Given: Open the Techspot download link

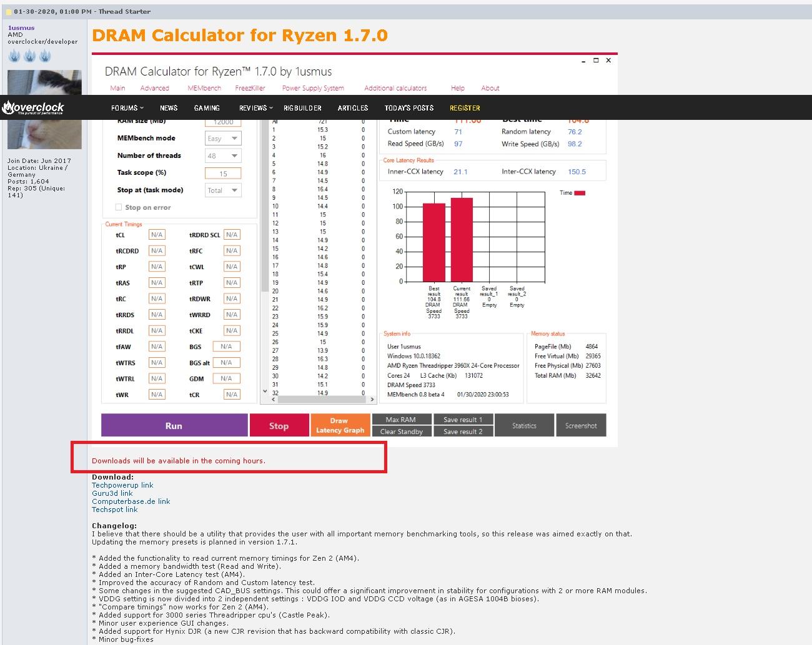Looking at the screenshot, I should pyautogui.click(x=115, y=510).
